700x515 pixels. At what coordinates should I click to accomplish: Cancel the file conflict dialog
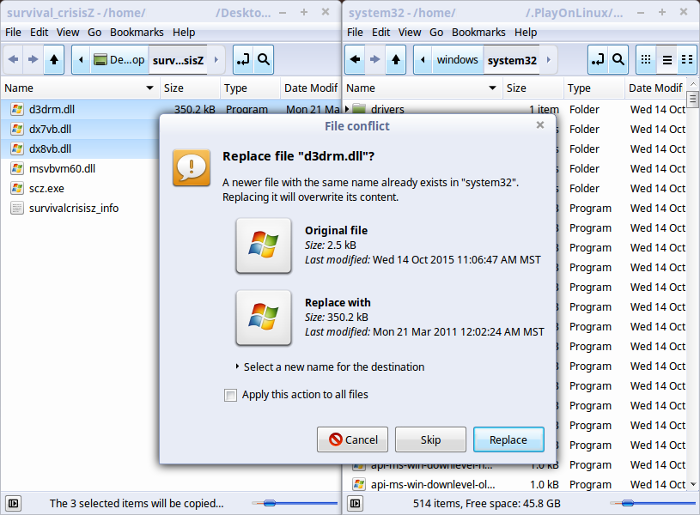pyautogui.click(x=353, y=440)
